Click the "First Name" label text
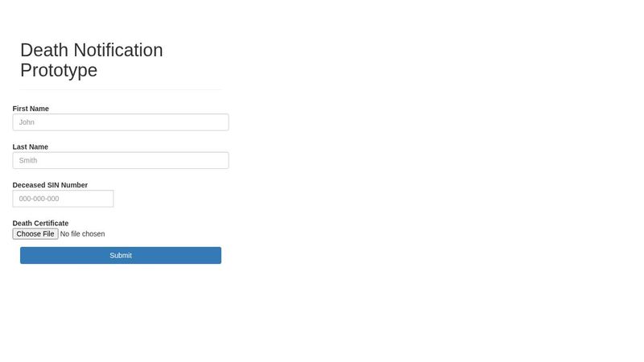644x362 pixels. click(31, 109)
